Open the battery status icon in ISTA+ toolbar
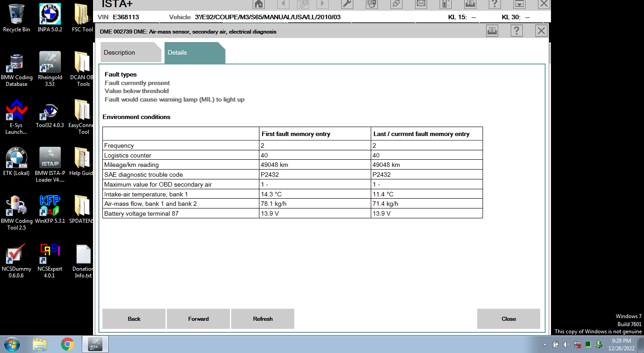644x353 pixels. tap(445, 4)
